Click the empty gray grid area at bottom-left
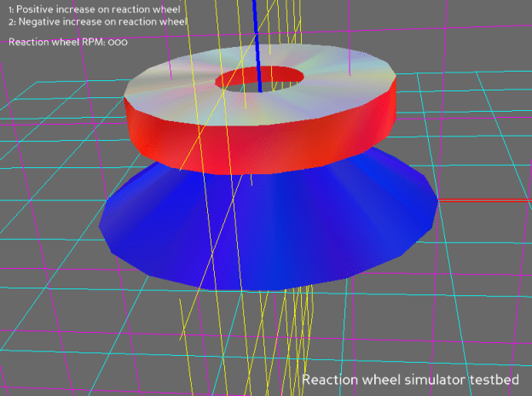The width and height of the screenshot is (532, 396). (x=68, y=341)
